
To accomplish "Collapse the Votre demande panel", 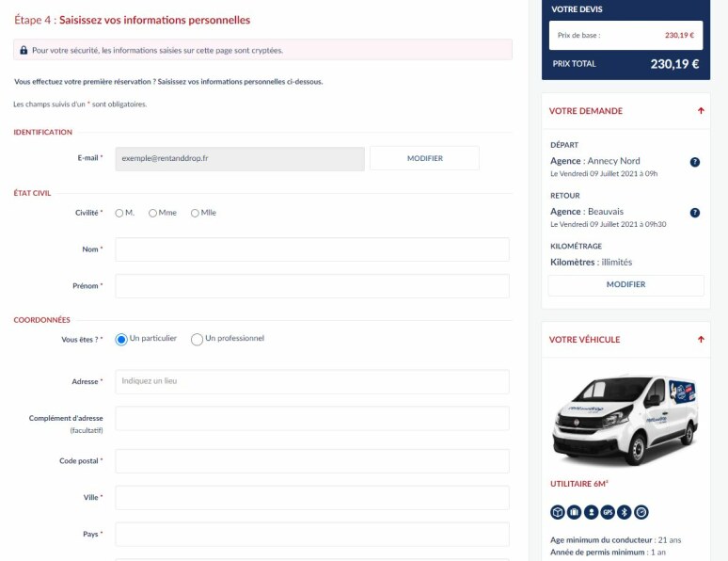I will point(701,111).
